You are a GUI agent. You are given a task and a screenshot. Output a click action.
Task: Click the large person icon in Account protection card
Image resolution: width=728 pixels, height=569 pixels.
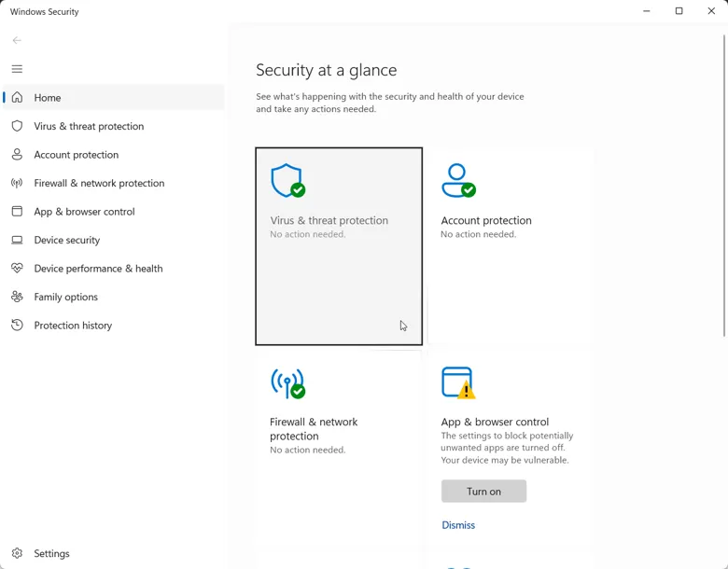click(x=458, y=181)
